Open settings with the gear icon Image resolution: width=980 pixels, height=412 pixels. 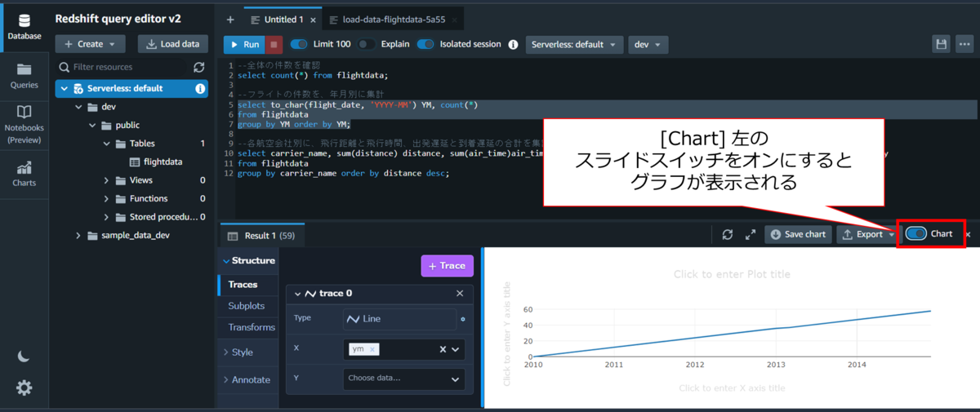[x=24, y=388]
